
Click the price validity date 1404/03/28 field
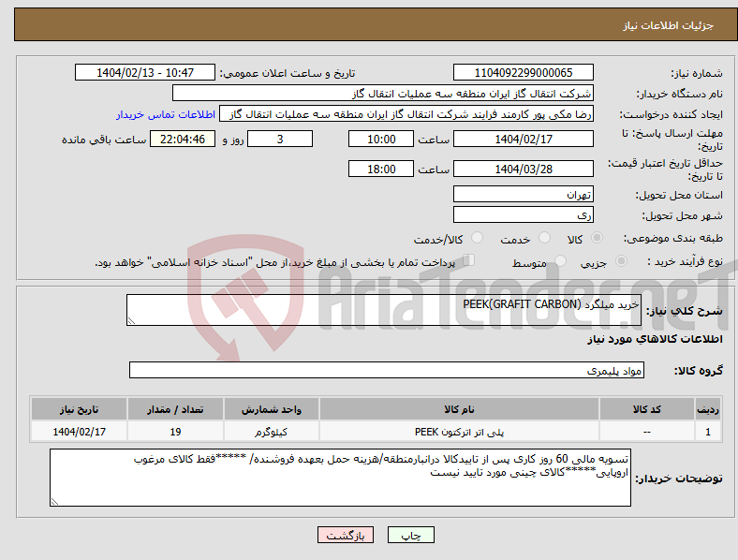pos(524,169)
